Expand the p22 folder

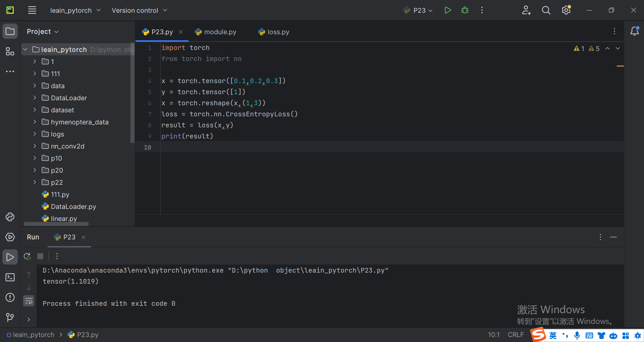[35, 182]
